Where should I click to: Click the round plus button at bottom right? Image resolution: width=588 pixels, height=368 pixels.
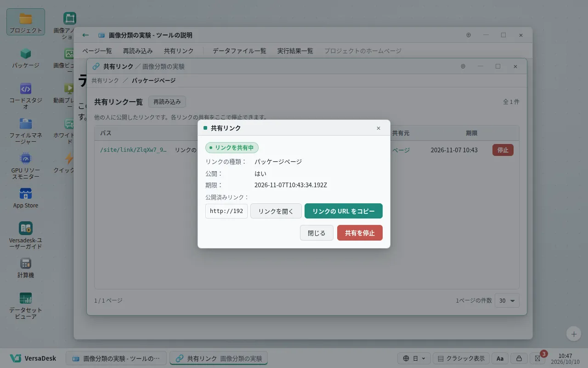click(x=574, y=333)
